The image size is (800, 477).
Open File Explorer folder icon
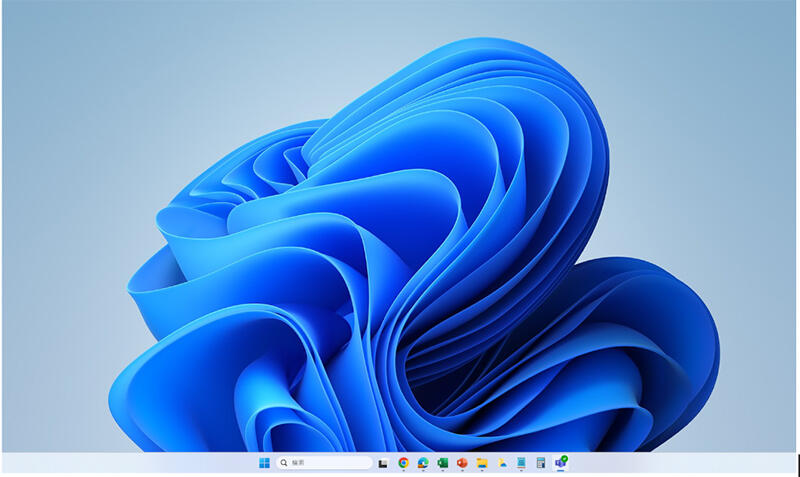481,463
